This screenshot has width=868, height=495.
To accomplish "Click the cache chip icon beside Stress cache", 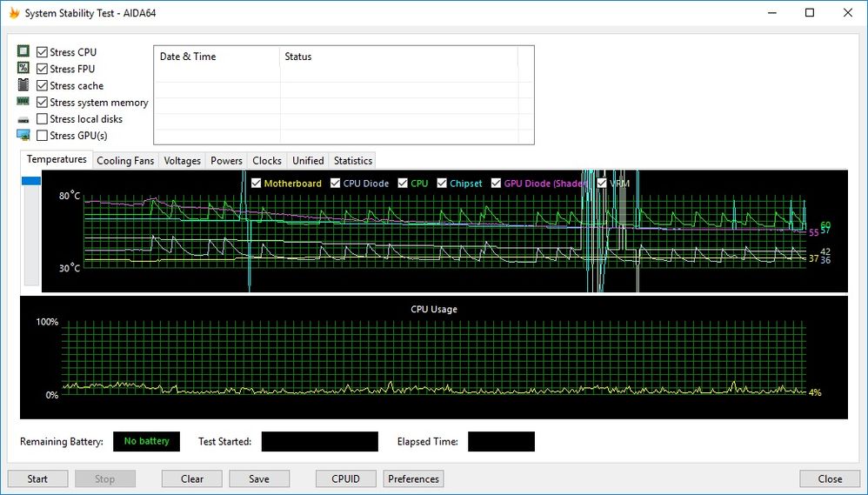I will coord(23,84).
